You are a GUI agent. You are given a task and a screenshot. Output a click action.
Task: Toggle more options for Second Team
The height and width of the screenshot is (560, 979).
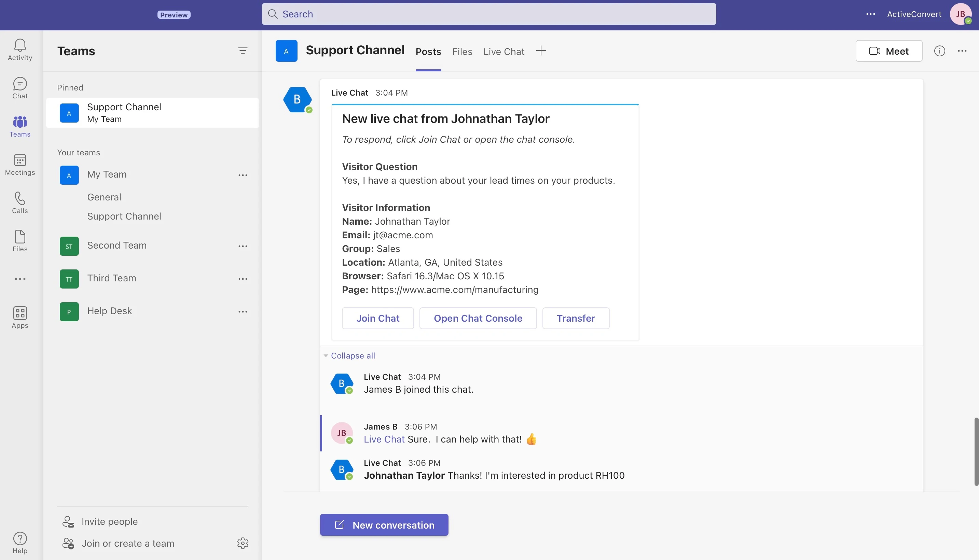(x=243, y=246)
